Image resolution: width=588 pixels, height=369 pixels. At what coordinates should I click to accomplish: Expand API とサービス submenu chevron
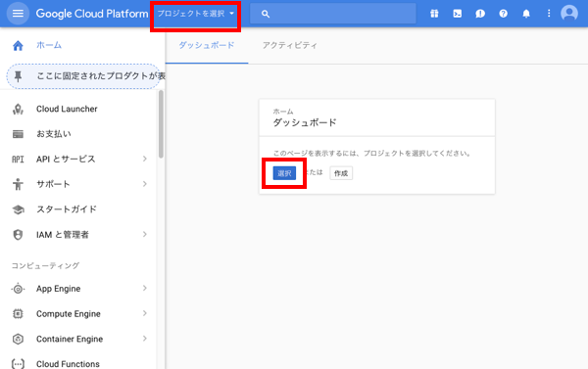(x=145, y=159)
